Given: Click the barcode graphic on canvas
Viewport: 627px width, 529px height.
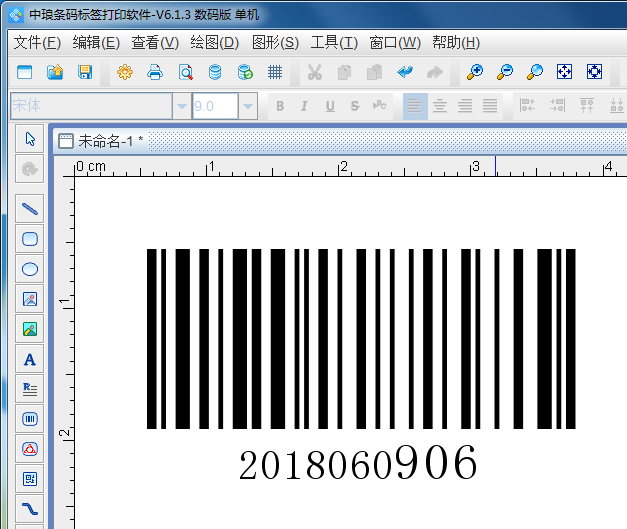Looking at the screenshot, I should (x=361, y=339).
